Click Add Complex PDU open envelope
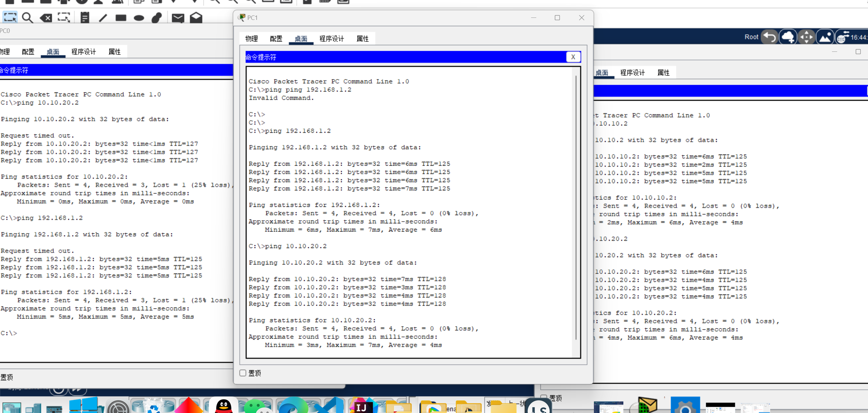 [196, 17]
